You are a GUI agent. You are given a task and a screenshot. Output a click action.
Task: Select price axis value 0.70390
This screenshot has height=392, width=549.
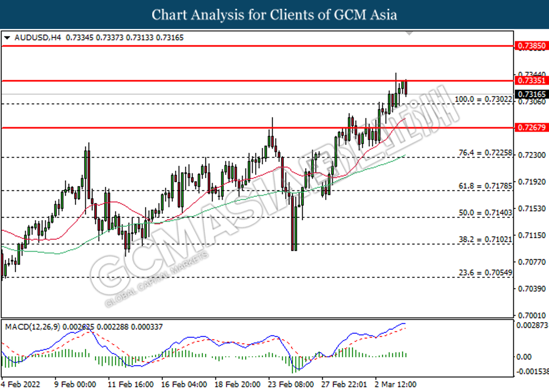click(532, 289)
